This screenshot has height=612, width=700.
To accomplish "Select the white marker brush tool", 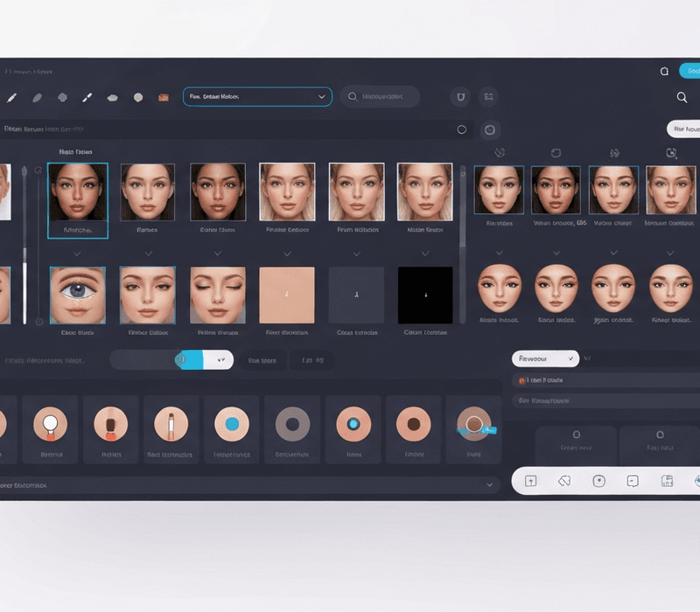I will coord(87,97).
